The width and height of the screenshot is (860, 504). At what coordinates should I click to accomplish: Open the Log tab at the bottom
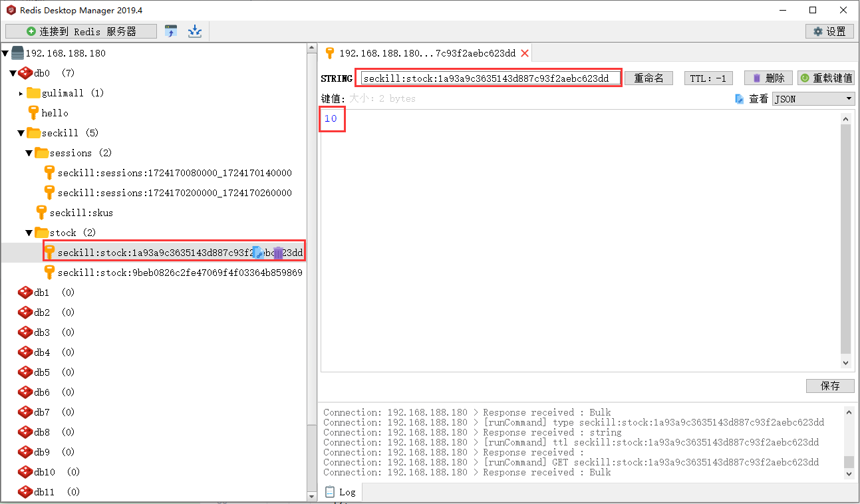click(x=341, y=492)
